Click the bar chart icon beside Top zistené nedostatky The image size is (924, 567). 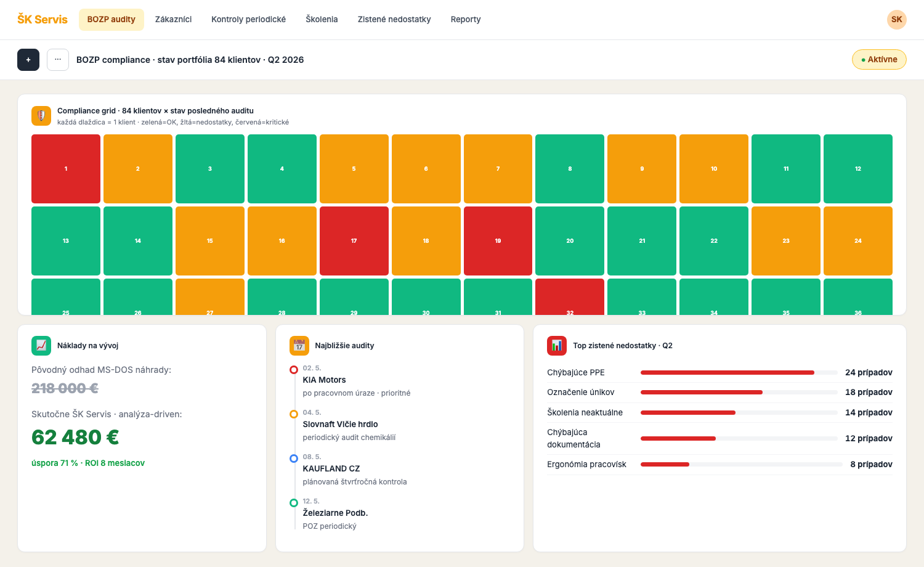coord(557,346)
